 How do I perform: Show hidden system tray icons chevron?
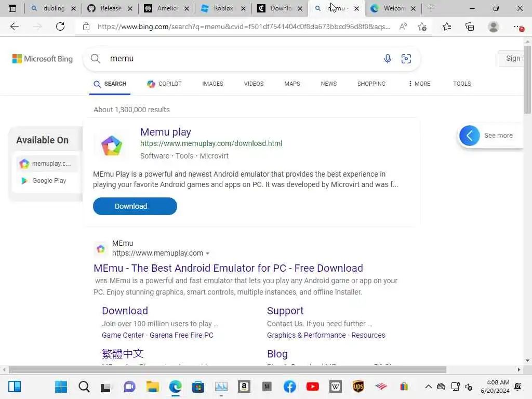428,387
